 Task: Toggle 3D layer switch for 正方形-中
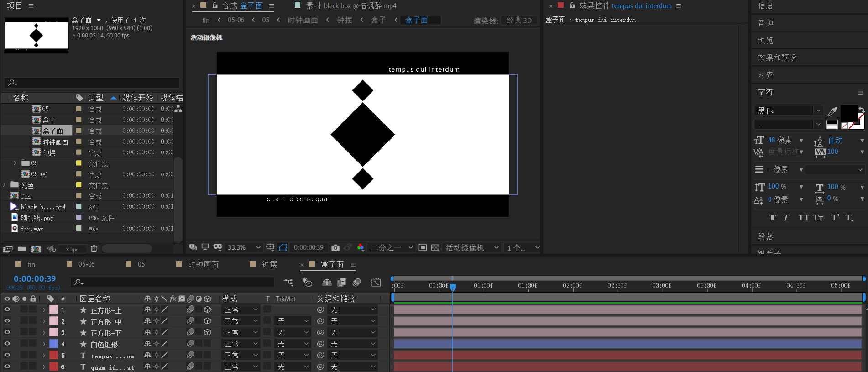tap(207, 321)
